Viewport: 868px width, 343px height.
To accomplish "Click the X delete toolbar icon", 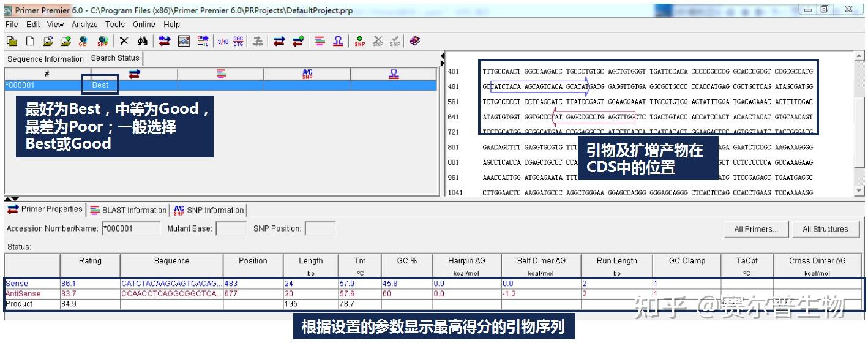I will (124, 41).
